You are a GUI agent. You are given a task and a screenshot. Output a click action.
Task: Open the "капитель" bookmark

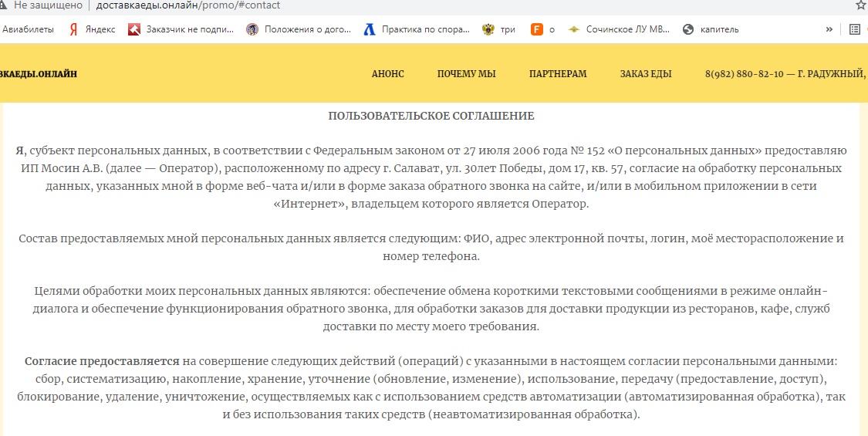point(711,29)
